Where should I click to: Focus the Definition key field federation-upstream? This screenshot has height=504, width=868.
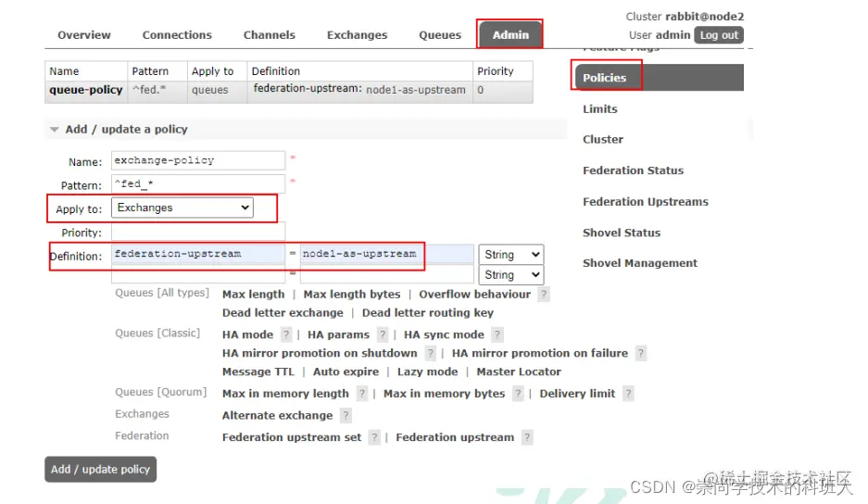click(x=198, y=254)
